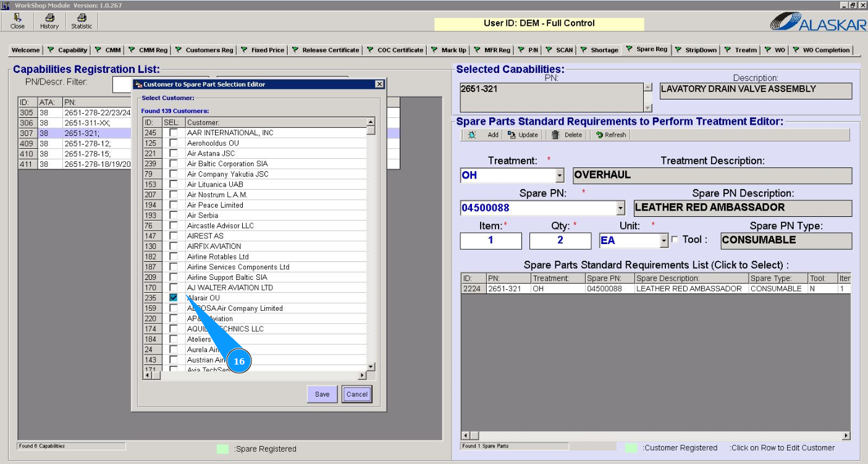Open the Release Certificate tab

325,50
